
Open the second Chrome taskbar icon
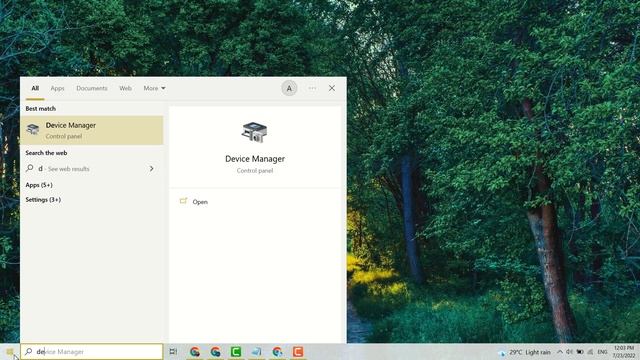click(x=216, y=351)
